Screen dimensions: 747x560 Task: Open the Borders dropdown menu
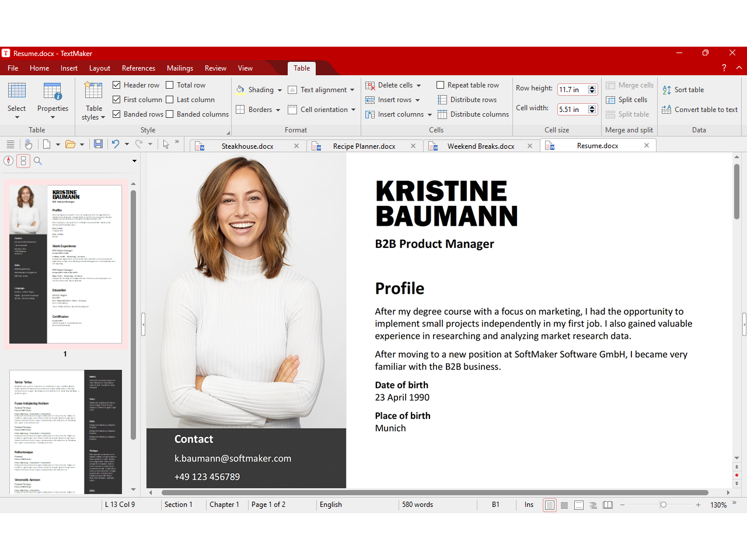(x=278, y=110)
